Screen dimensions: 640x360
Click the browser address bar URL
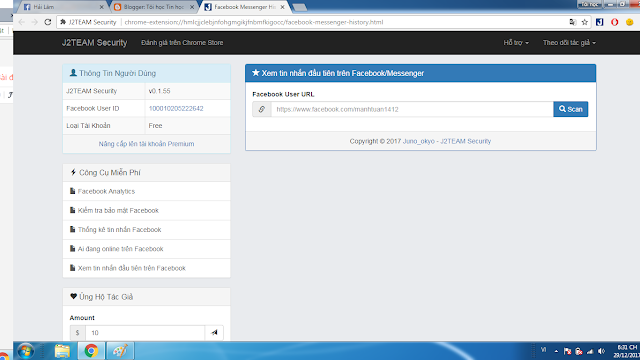click(253, 22)
